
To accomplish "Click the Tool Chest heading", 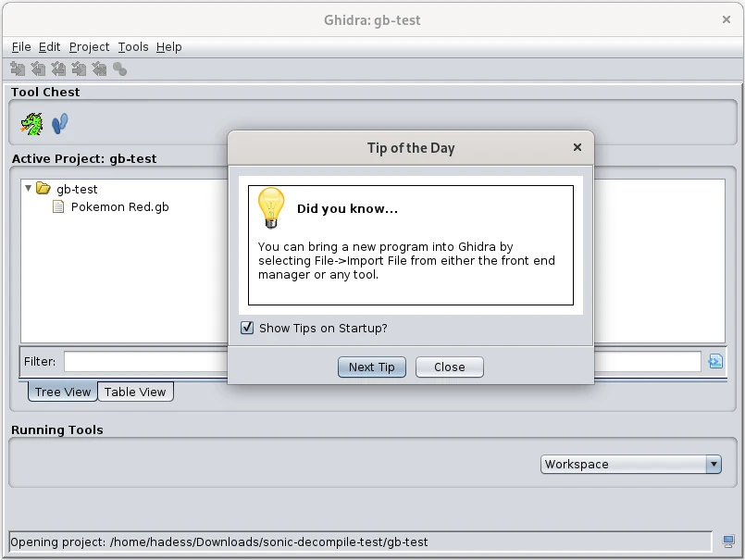I will click(x=45, y=93).
